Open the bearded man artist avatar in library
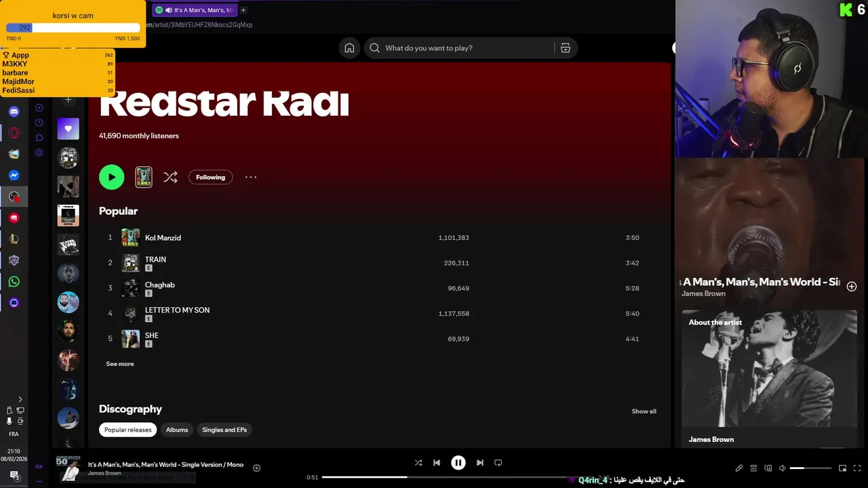 (x=68, y=302)
